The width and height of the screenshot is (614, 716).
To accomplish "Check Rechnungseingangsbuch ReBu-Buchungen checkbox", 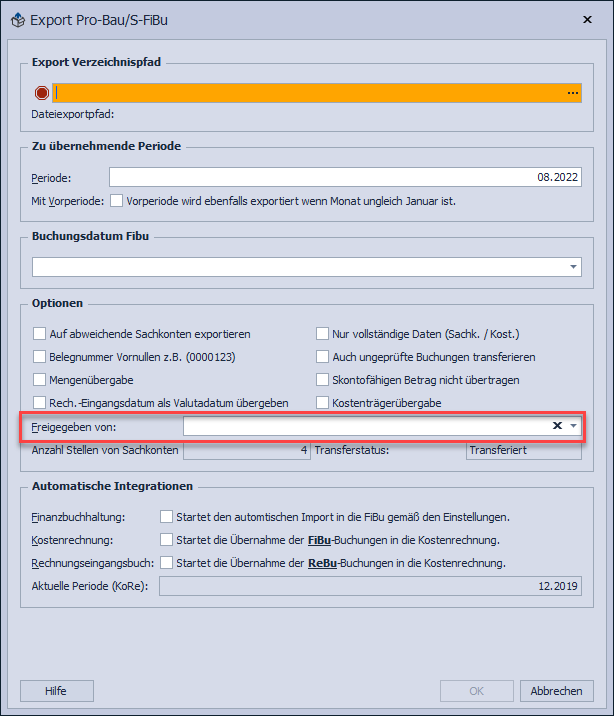I will point(166,563).
